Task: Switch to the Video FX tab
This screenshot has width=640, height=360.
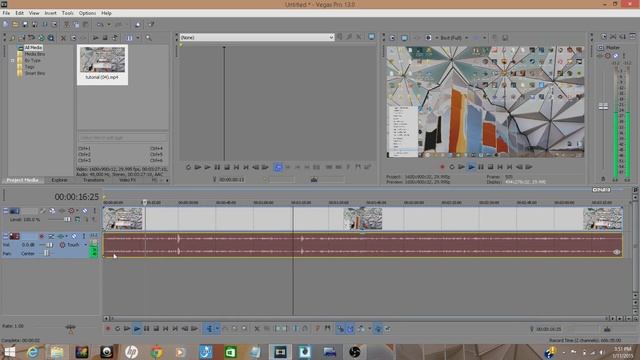Action: click(x=127, y=180)
